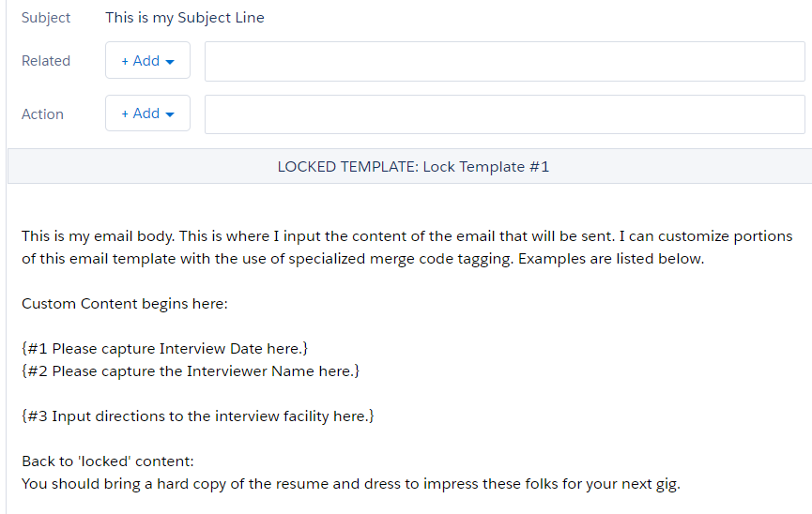The width and height of the screenshot is (812, 514).
Task: Click the #3 interview facility directions tag
Action: pyautogui.click(x=198, y=416)
